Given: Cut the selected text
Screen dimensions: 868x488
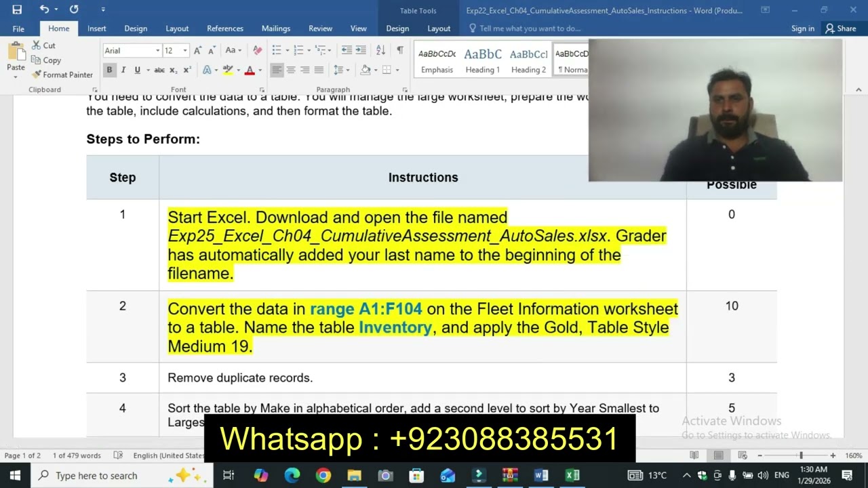Looking at the screenshot, I should click(x=43, y=45).
